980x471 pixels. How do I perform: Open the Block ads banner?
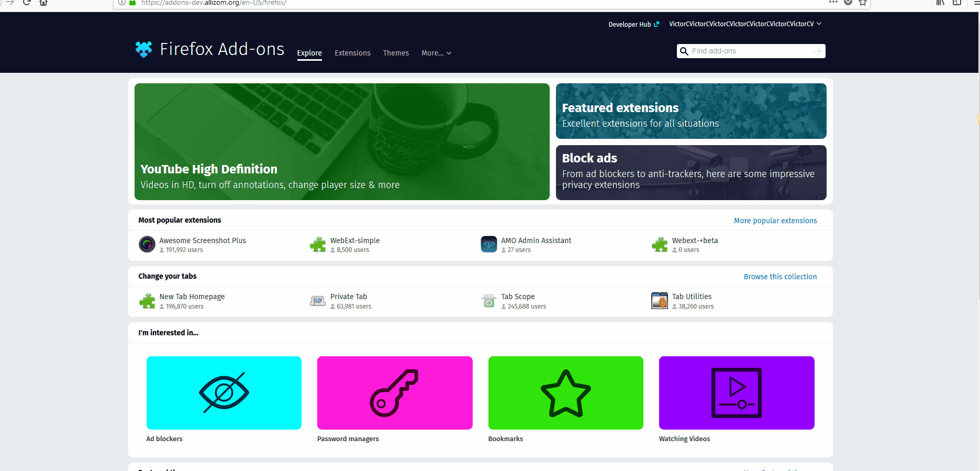(x=691, y=172)
